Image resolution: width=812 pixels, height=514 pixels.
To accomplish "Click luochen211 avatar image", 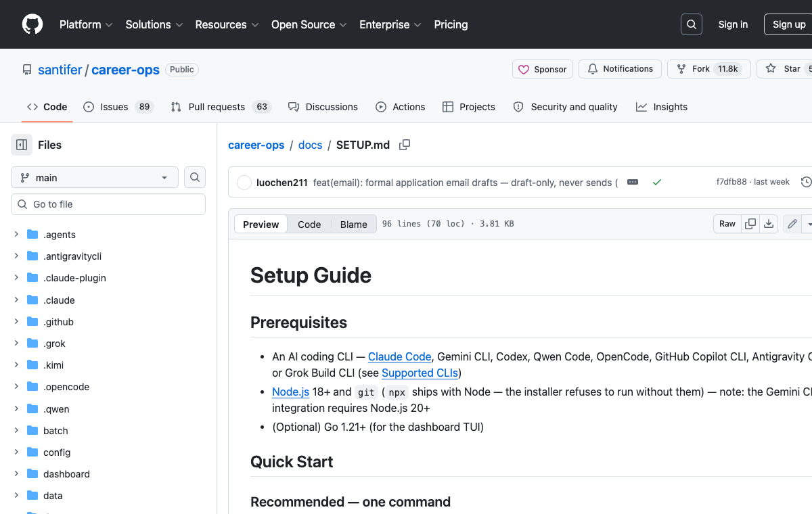I will (244, 183).
